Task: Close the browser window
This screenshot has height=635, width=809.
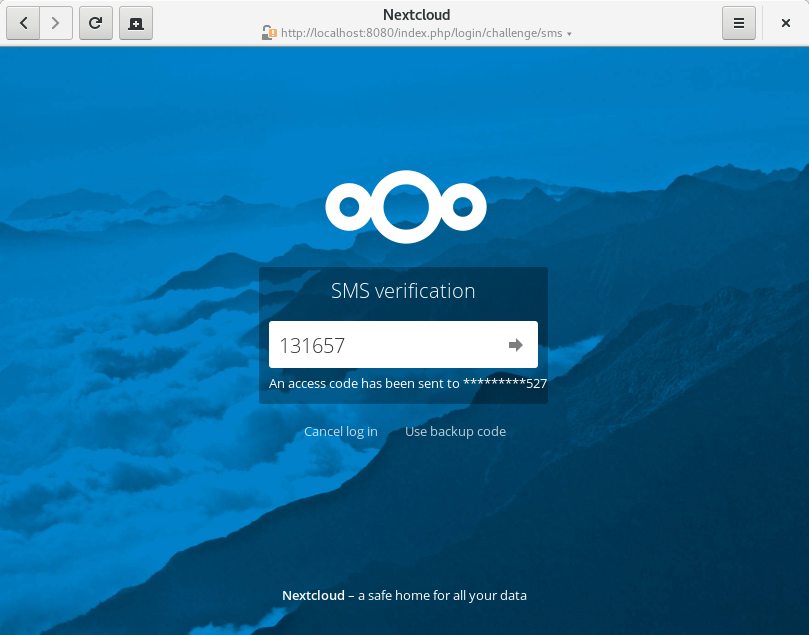Action: (x=786, y=23)
